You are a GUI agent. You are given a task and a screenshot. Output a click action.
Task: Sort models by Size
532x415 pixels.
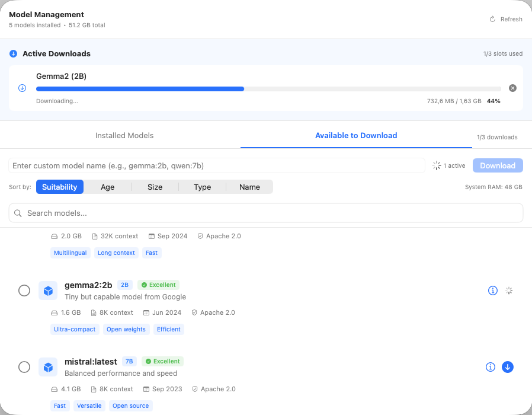155,187
